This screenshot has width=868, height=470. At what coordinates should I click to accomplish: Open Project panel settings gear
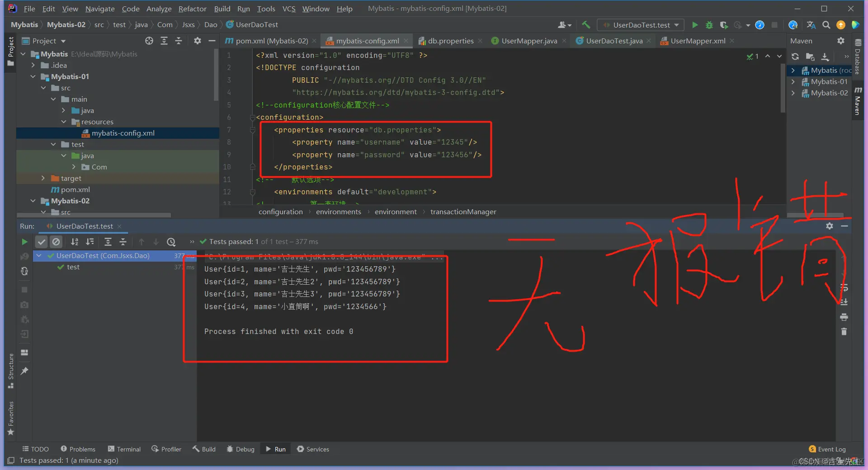(198, 41)
